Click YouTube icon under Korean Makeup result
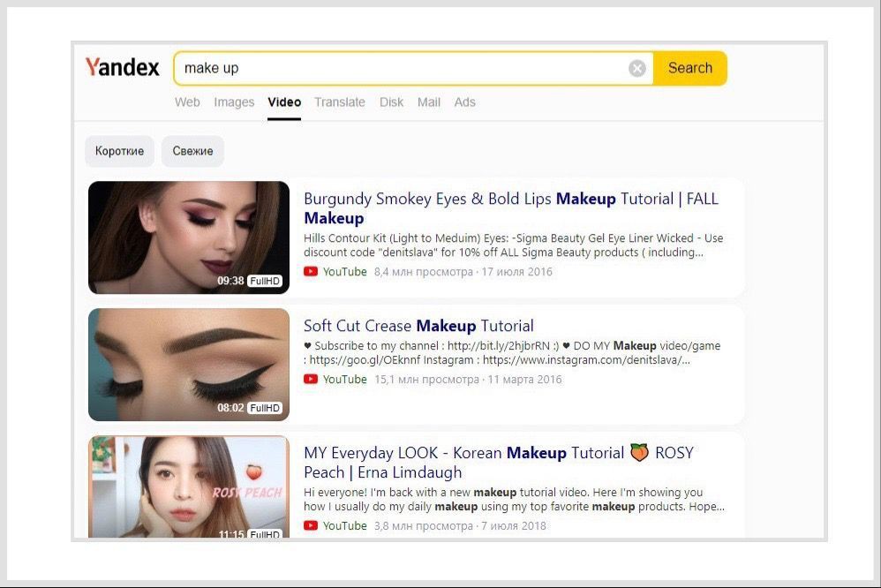Viewport: 881px width, 588px height. pyautogui.click(x=311, y=526)
